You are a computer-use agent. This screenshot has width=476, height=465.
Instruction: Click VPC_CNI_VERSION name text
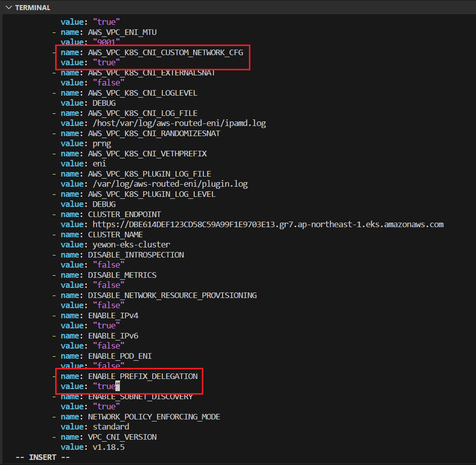pyautogui.click(x=122, y=437)
